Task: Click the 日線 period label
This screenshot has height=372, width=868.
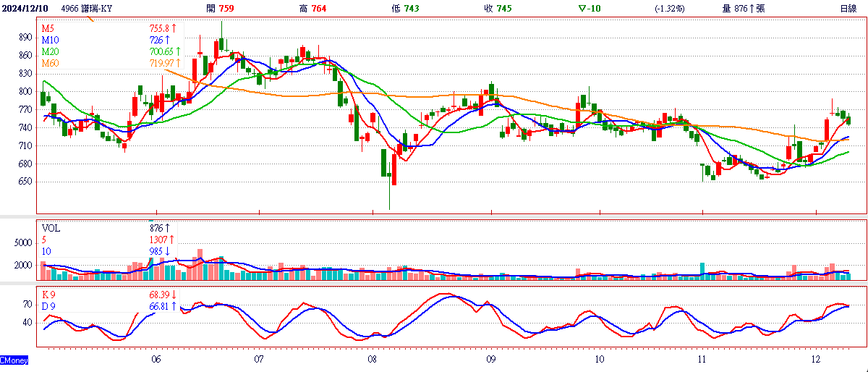Action: point(848,9)
